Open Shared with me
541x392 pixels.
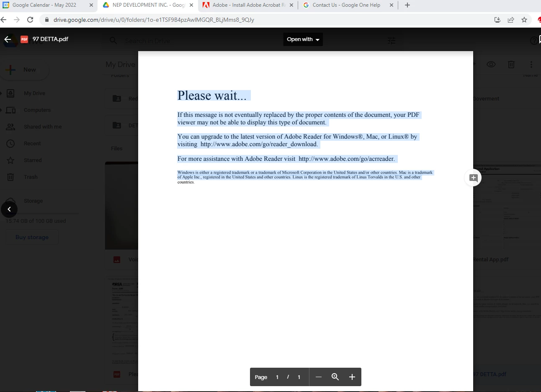click(x=43, y=127)
